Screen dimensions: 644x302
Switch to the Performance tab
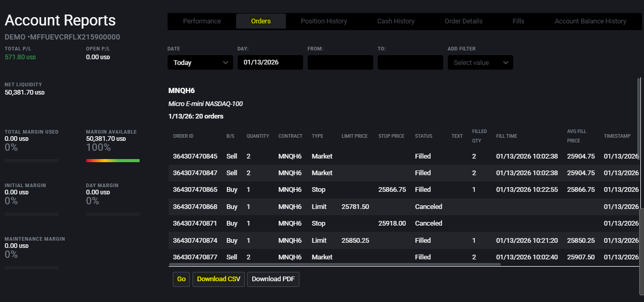[202, 21]
